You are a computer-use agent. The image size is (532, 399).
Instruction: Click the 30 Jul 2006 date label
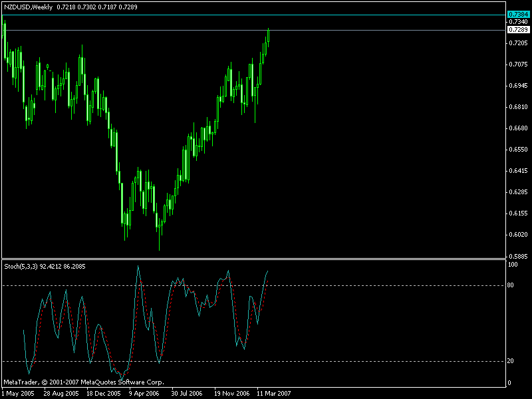point(187,394)
